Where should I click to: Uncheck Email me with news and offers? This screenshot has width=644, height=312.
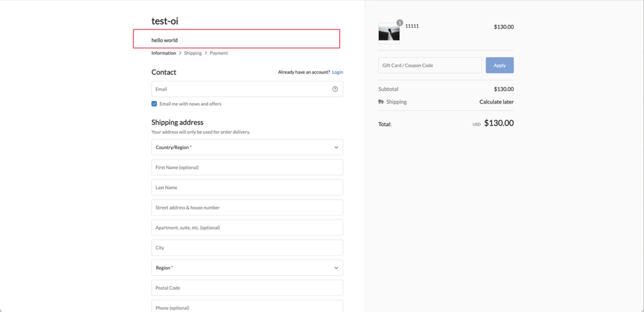point(154,104)
